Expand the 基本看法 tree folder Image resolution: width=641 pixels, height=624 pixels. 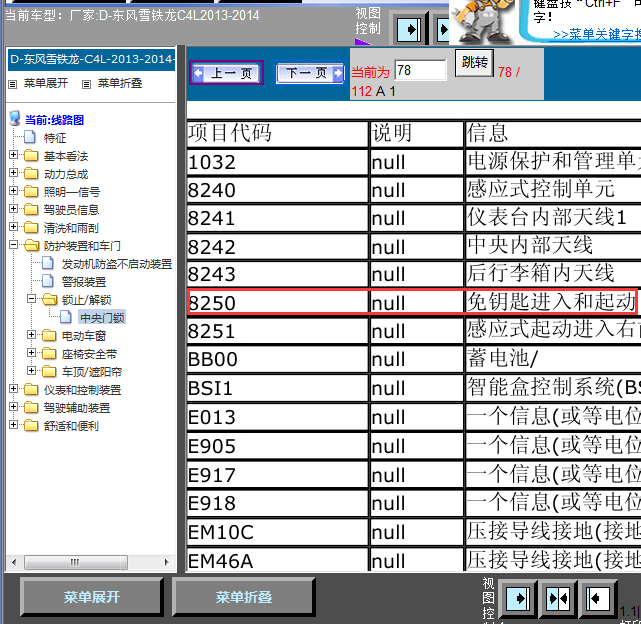(13, 156)
